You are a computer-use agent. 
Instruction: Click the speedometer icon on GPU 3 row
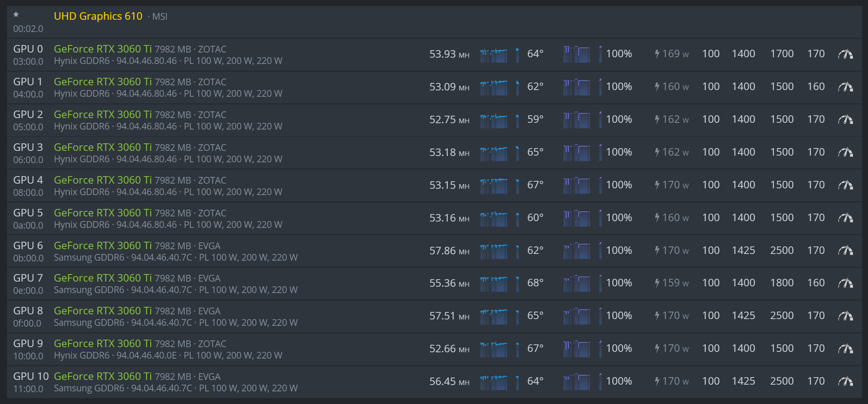(845, 152)
